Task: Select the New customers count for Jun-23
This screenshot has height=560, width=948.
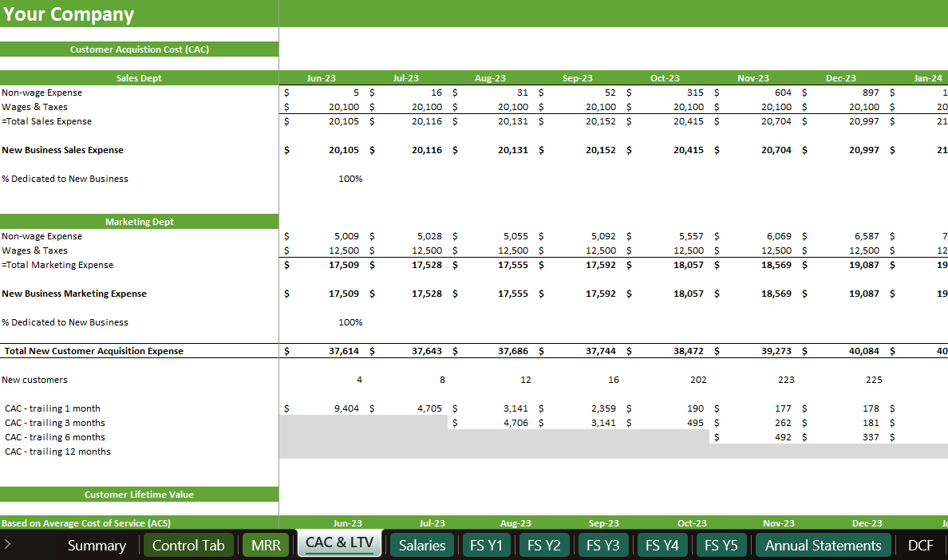Action: point(357,379)
